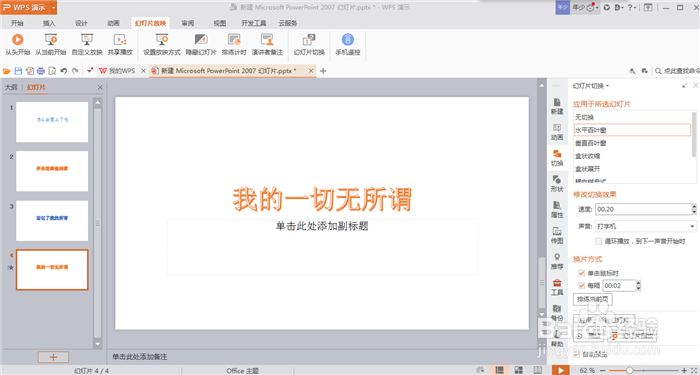Open phone remote control (手机遥控)
Image resolution: width=700 pixels, height=375 pixels.
click(x=348, y=45)
